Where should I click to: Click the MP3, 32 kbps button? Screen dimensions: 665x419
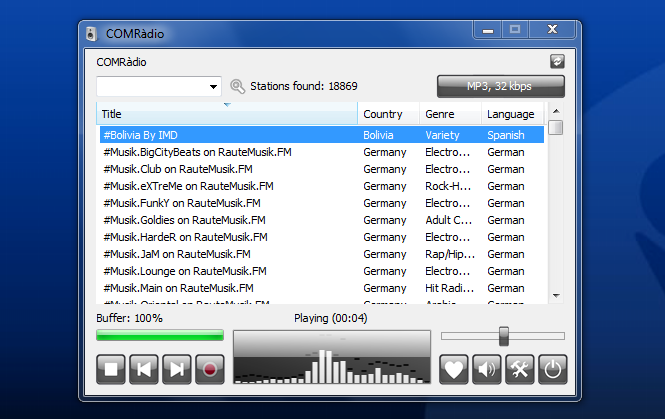pyautogui.click(x=500, y=87)
